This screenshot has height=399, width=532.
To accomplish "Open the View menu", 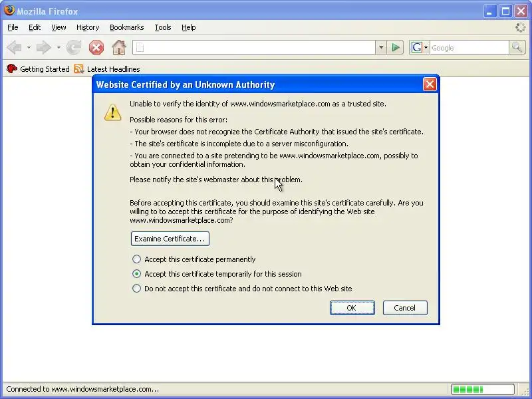I will pos(59,27).
